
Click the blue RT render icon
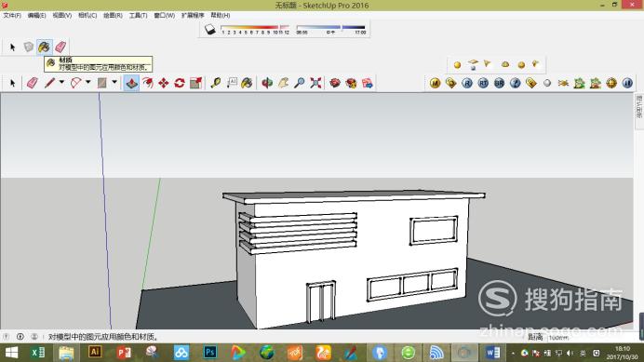[483, 83]
